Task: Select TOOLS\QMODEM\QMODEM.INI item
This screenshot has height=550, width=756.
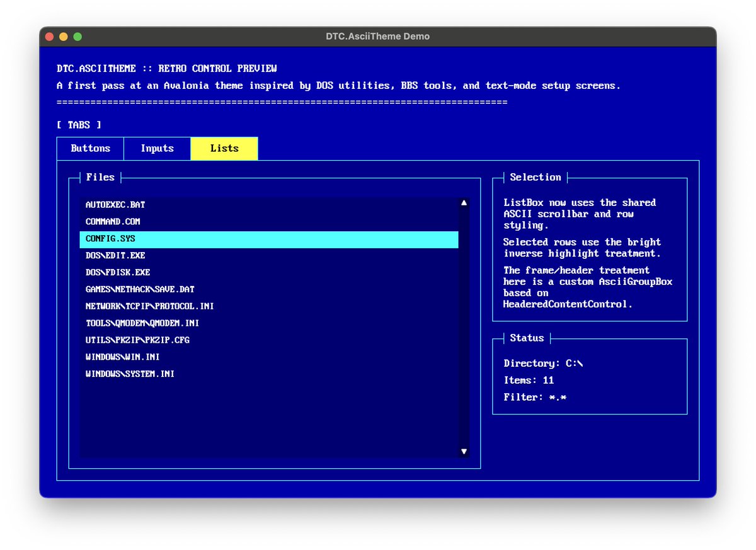Action: (269, 324)
